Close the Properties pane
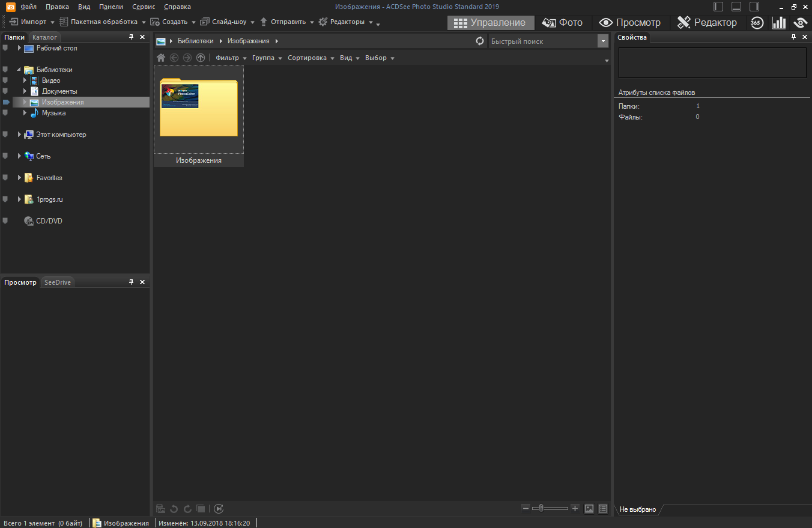The width and height of the screenshot is (812, 528). coord(804,37)
